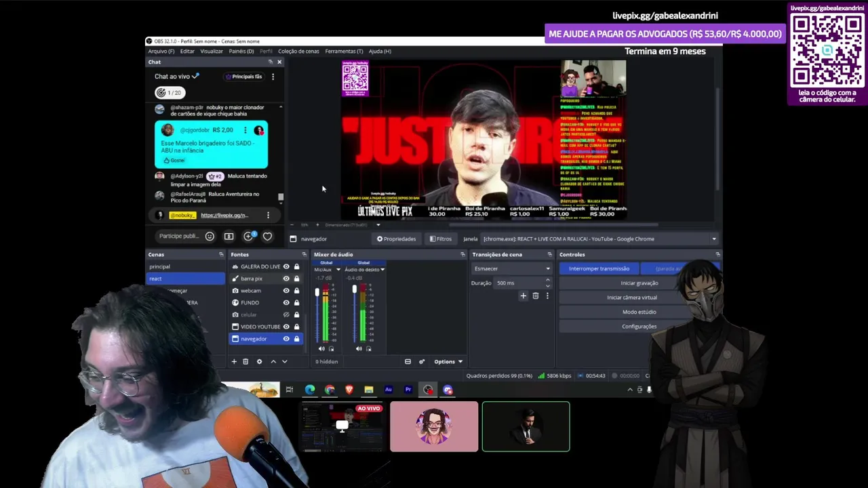Increase the Duração 500 ms stepper

[549, 281]
